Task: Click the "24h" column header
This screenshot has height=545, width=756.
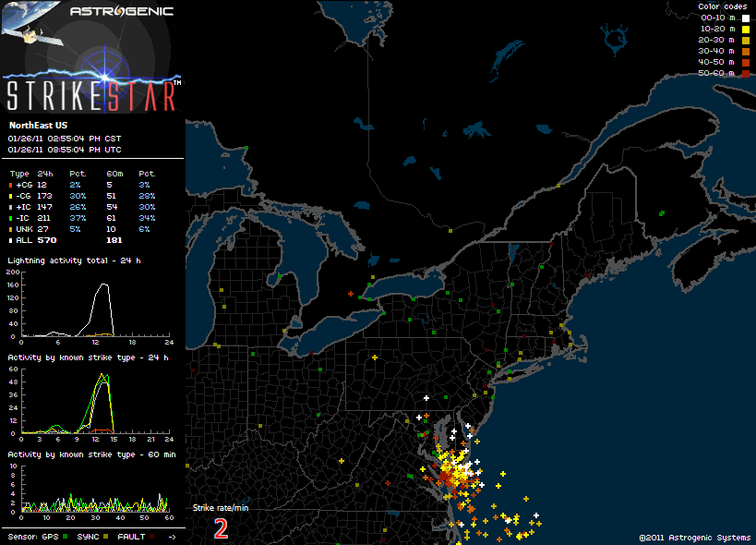Action: pyautogui.click(x=45, y=174)
